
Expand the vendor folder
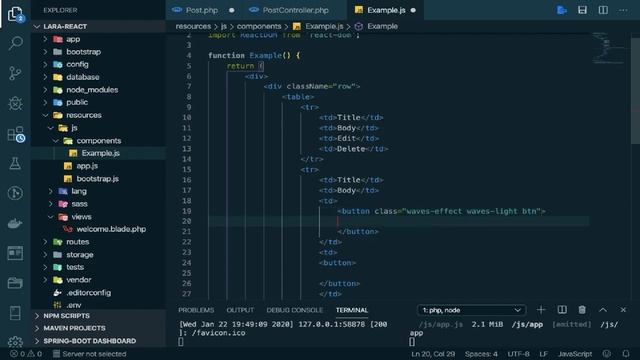tap(98, 280)
